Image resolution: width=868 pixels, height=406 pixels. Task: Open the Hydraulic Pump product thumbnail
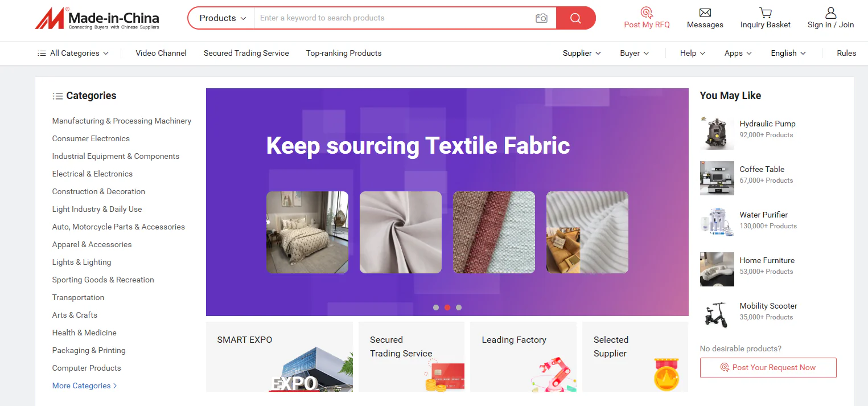coord(717,132)
